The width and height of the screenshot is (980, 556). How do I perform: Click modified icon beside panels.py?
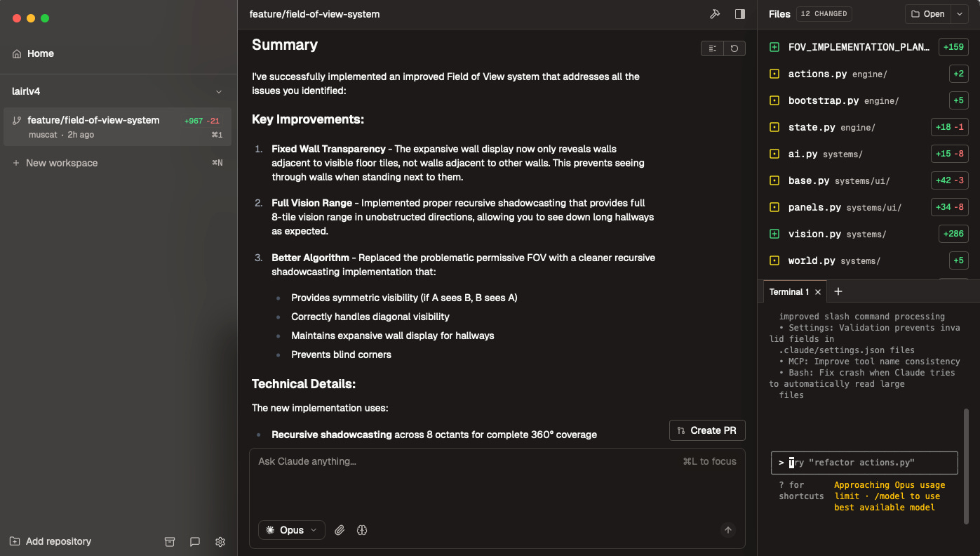point(774,207)
